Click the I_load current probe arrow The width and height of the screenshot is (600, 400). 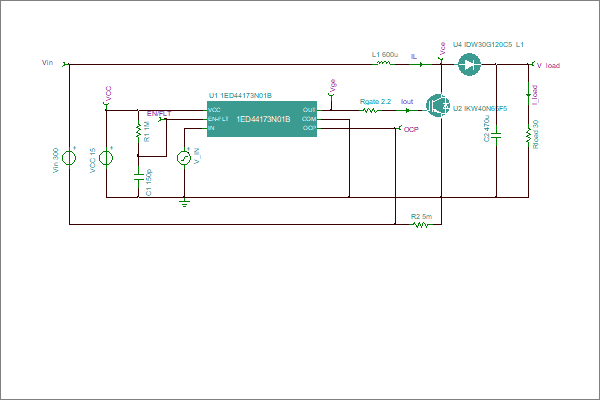pyautogui.click(x=528, y=94)
